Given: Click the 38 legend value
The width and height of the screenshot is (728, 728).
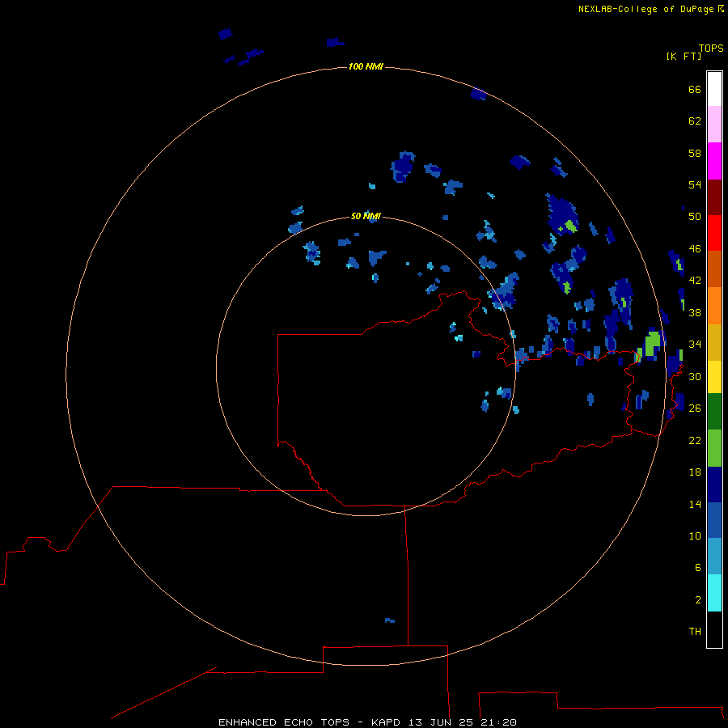Looking at the screenshot, I should tap(695, 312).
